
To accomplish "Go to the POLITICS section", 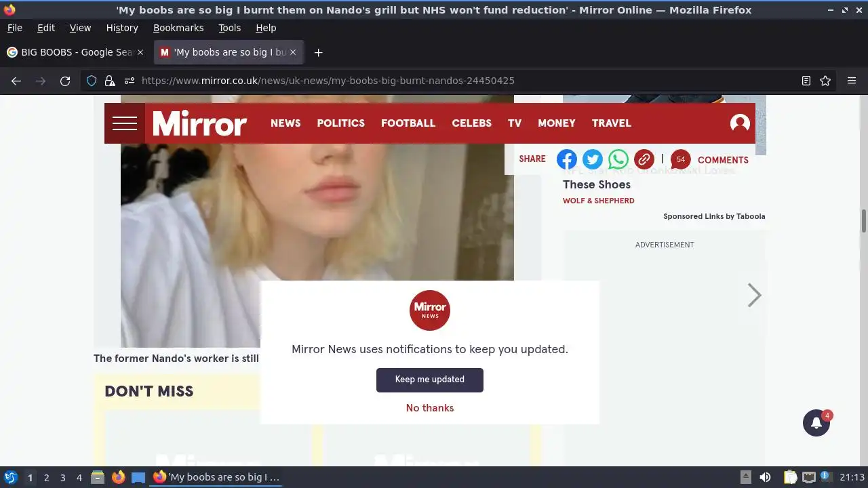I will tap(340, 123).
